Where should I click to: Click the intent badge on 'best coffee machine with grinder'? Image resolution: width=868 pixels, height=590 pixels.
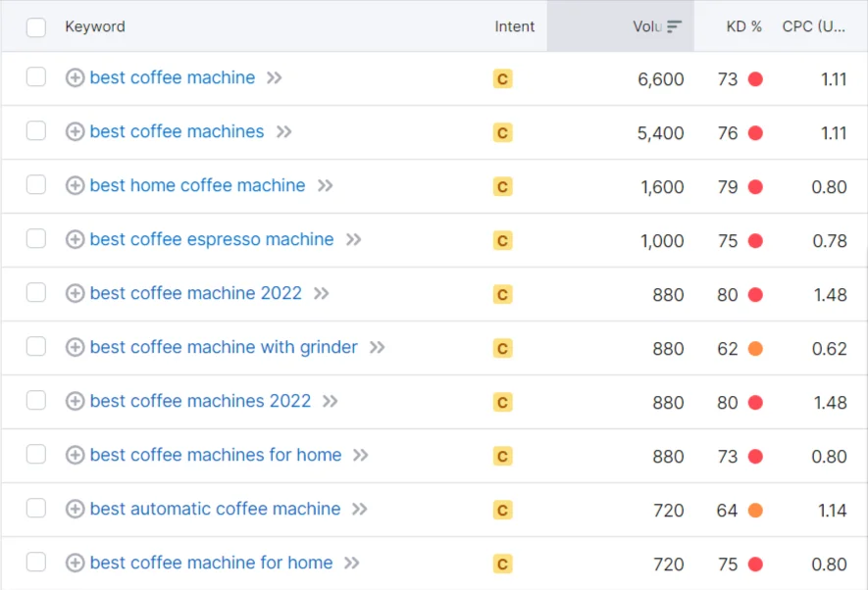pyautogui.click(x=502, y=347)
